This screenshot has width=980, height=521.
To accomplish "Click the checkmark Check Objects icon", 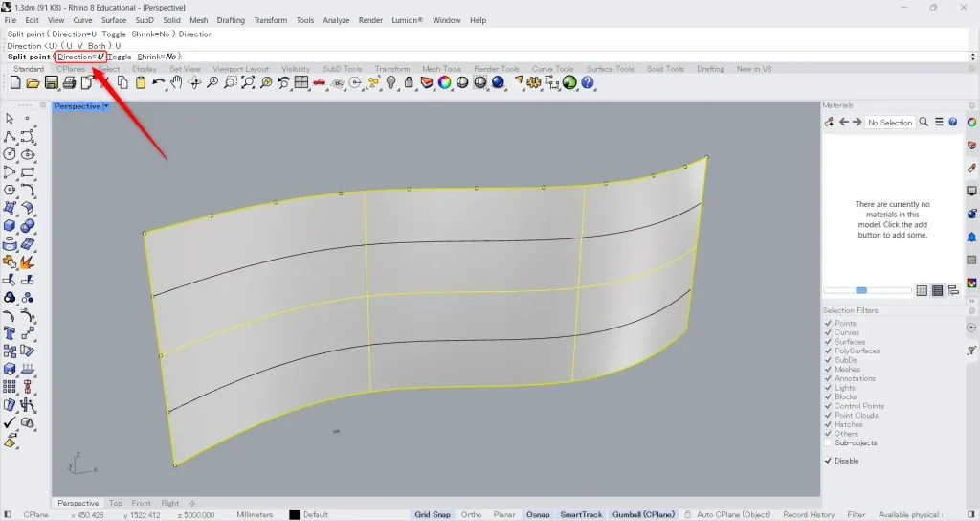I will pyautogui.click(x=10, y=422).
